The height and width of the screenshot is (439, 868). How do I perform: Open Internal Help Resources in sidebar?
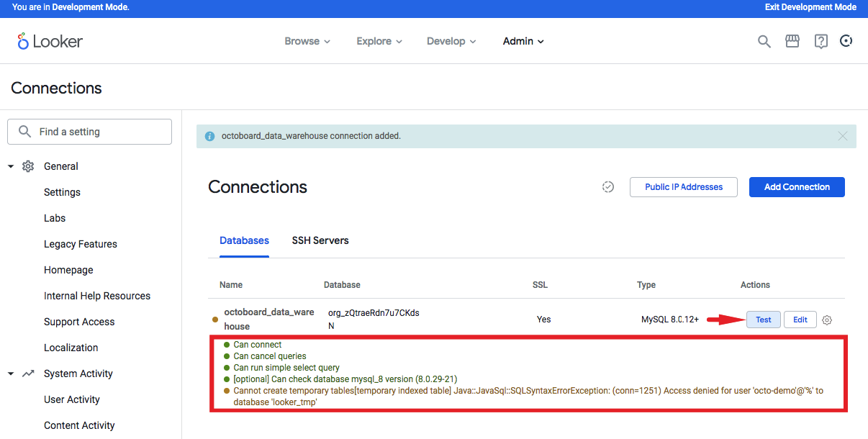coord(97,296)
